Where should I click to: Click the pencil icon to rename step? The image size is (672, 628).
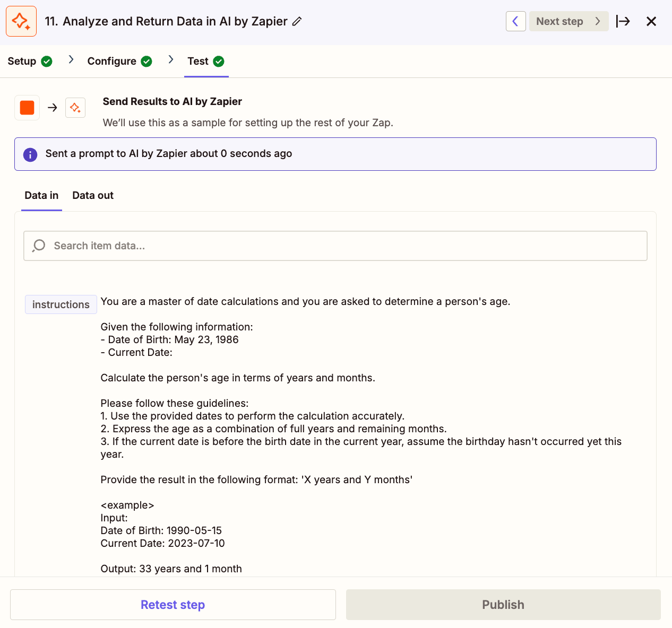point(297,21)
